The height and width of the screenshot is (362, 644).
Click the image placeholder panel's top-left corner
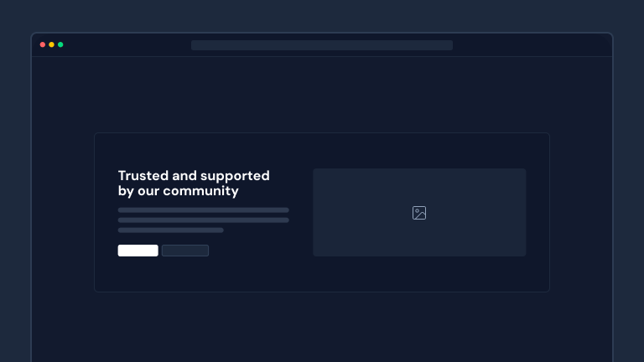[x=316, y=172]
